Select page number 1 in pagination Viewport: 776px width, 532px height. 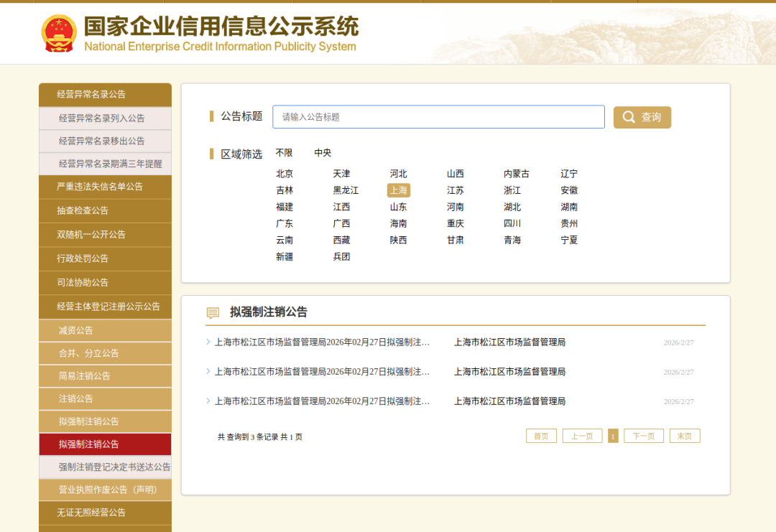tap(613, 437)
